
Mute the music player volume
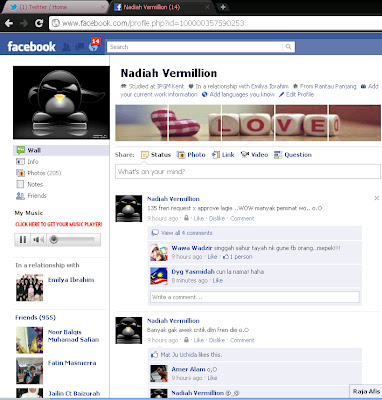coord(39,239)
